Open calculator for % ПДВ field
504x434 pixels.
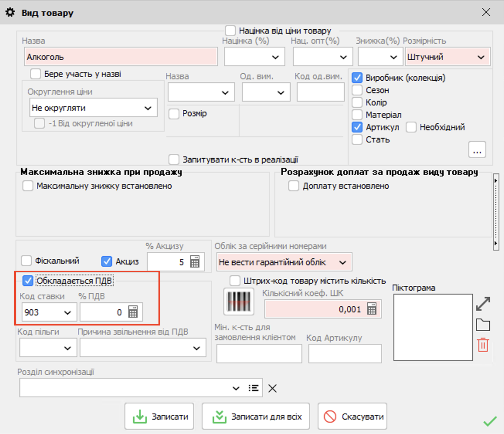click(133, 312)
